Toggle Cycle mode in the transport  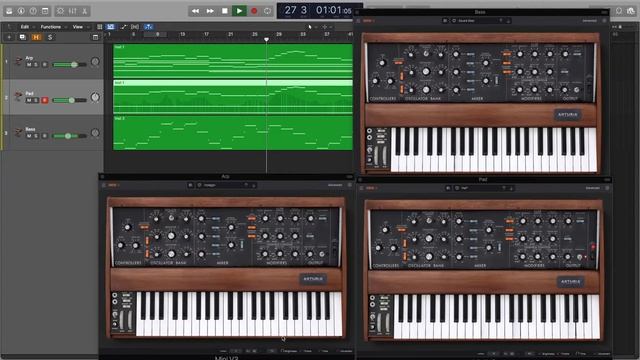coord(267,11)
